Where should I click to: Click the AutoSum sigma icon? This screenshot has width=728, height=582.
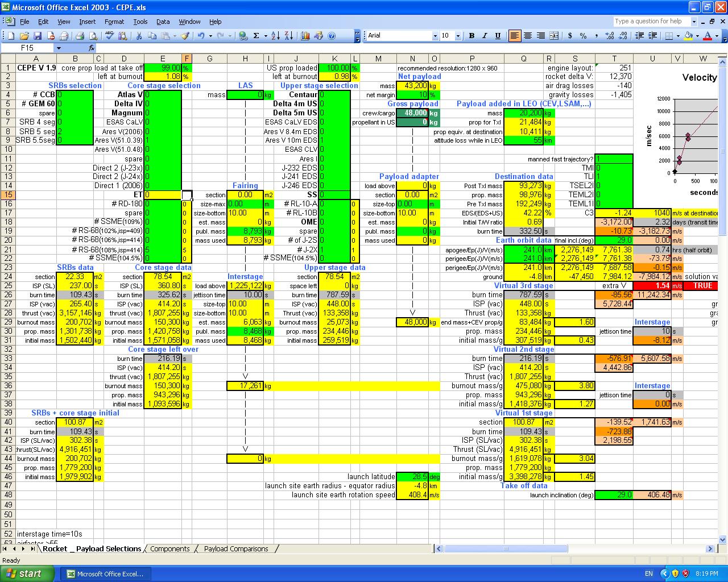coord(257,36)
